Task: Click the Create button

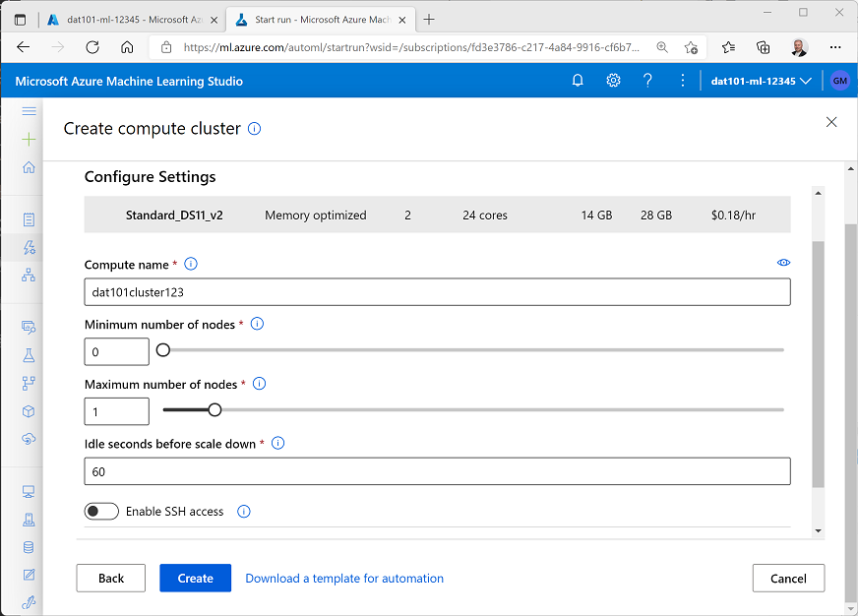Action: [195, 578]
